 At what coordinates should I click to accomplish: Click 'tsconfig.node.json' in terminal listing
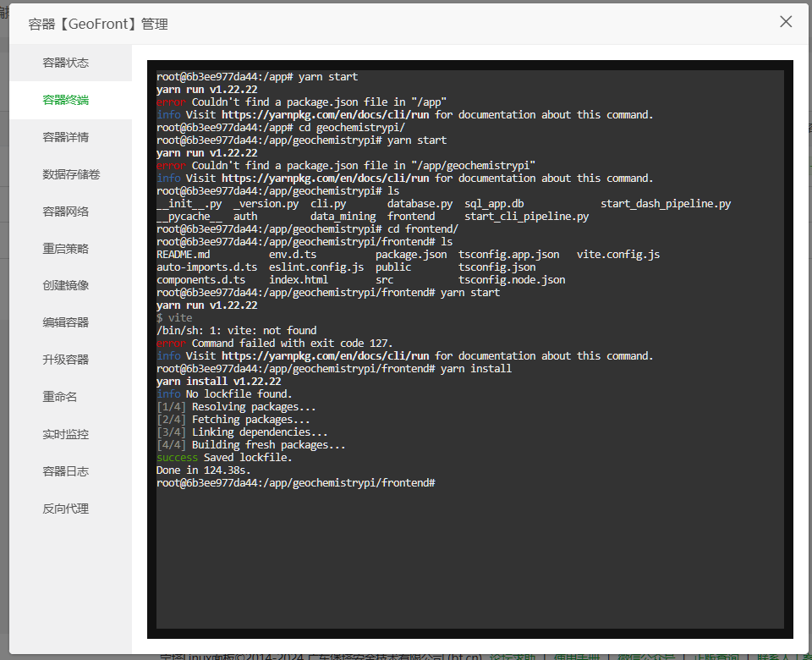click(x=512, y=280)
